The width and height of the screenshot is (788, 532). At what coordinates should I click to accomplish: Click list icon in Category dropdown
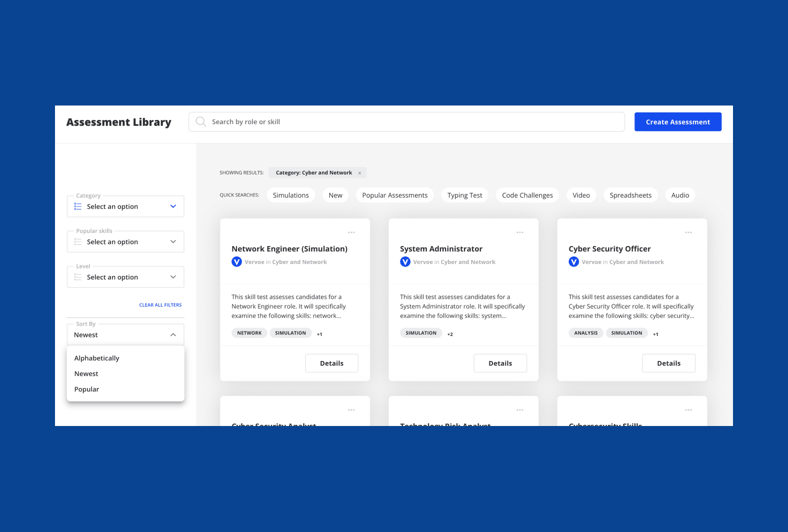pyautogui.click(x=78, y=206)
